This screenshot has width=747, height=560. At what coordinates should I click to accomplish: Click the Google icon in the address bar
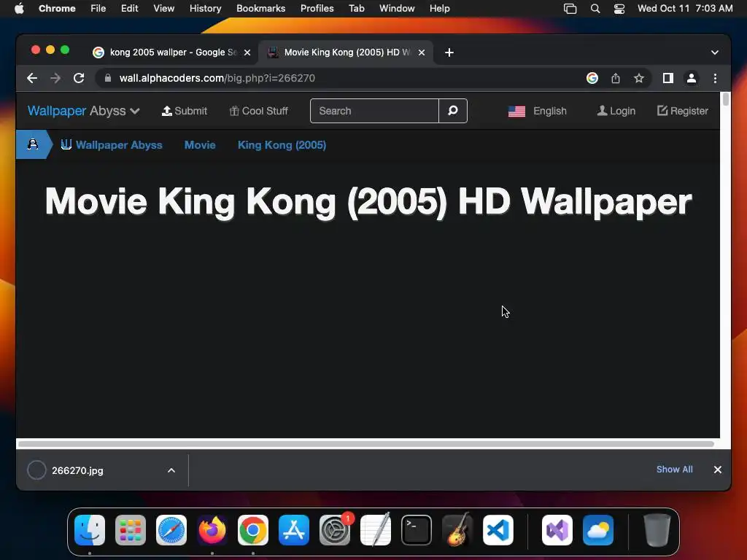pyautogui.click(x=592, y=78)
